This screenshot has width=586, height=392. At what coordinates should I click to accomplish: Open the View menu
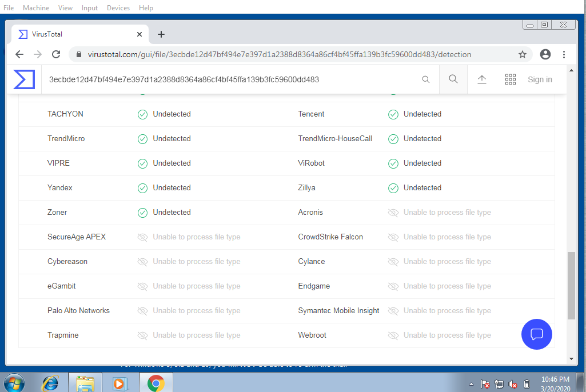pos(65,8)
